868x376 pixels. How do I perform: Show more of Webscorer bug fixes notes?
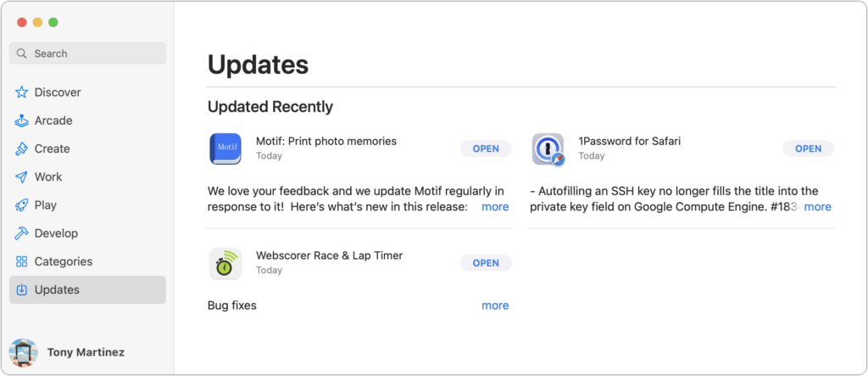(x=495, y=306)
